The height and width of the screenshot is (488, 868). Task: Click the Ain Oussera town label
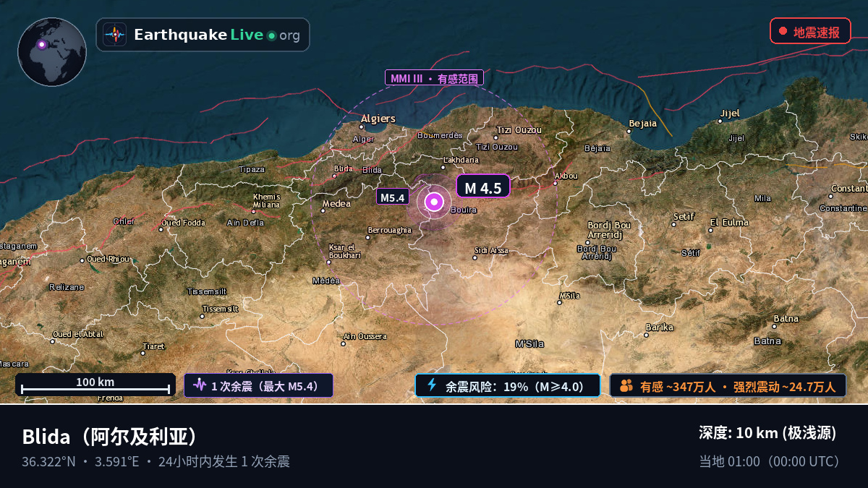click(365, 336)
